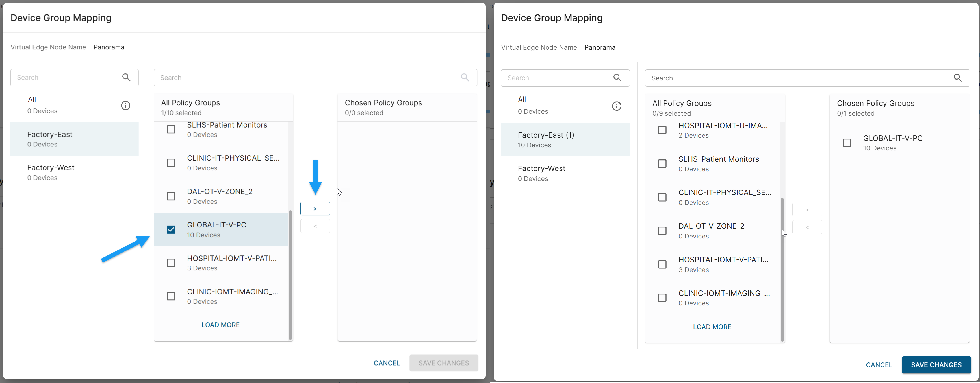Click the blue SAVE CHANGES button

(x=936, y=365)
